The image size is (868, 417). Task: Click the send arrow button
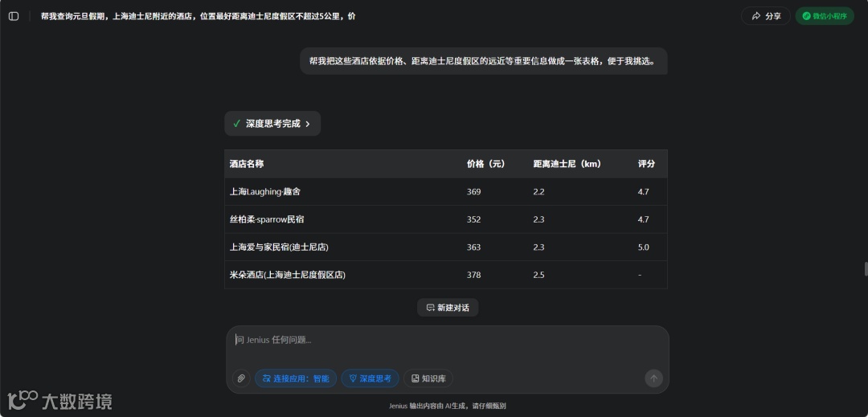click(x=653, y=378)
